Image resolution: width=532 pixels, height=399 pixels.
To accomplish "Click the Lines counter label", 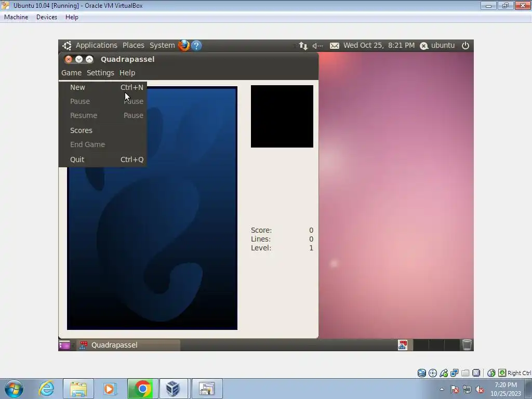I will click(x=261, y=239).
